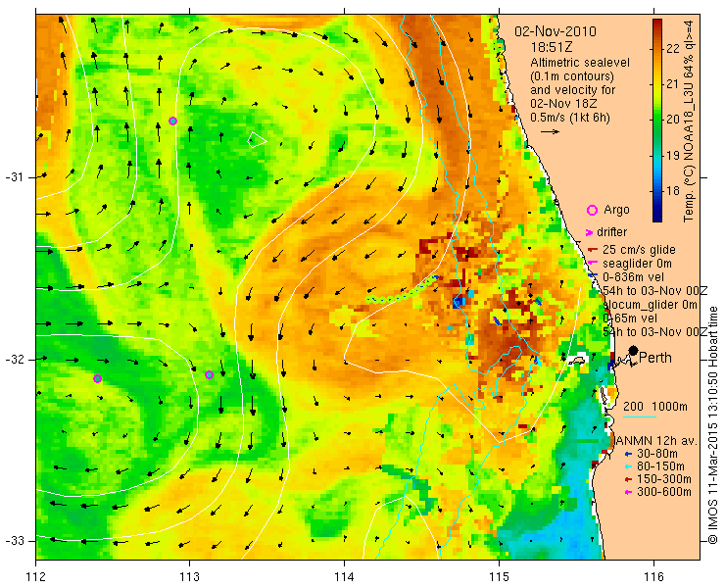Click the blue 30-80m ANMN arrow symbol
Viewport: 725px width, 588px height.
tap(628, 454)
